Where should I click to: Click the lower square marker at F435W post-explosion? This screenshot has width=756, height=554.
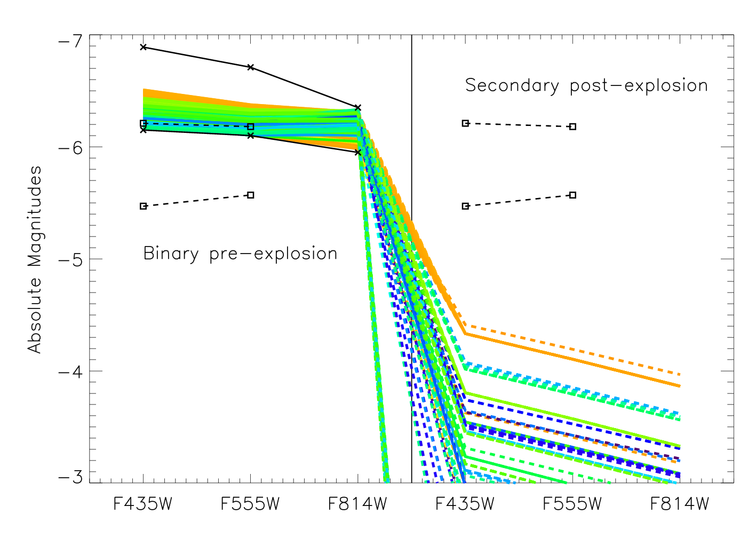(465, 206)
